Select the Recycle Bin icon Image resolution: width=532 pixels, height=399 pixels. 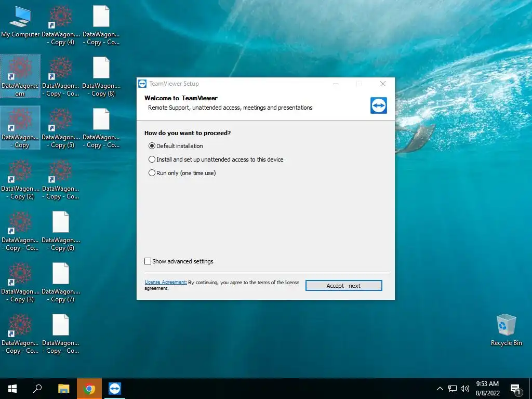pos(506,330)
